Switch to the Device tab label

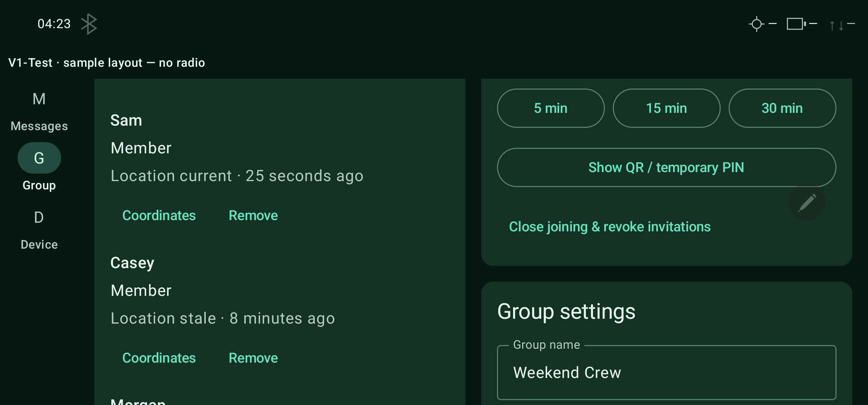[39, 244]
